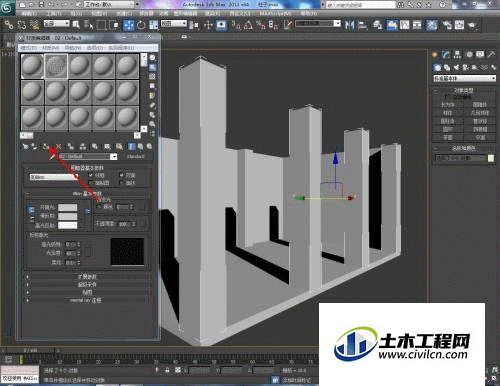Image resolution: width=500 pixels, height=386 pixels.
Task: Click Get Material in Material Editor
Action: [25, 146]
